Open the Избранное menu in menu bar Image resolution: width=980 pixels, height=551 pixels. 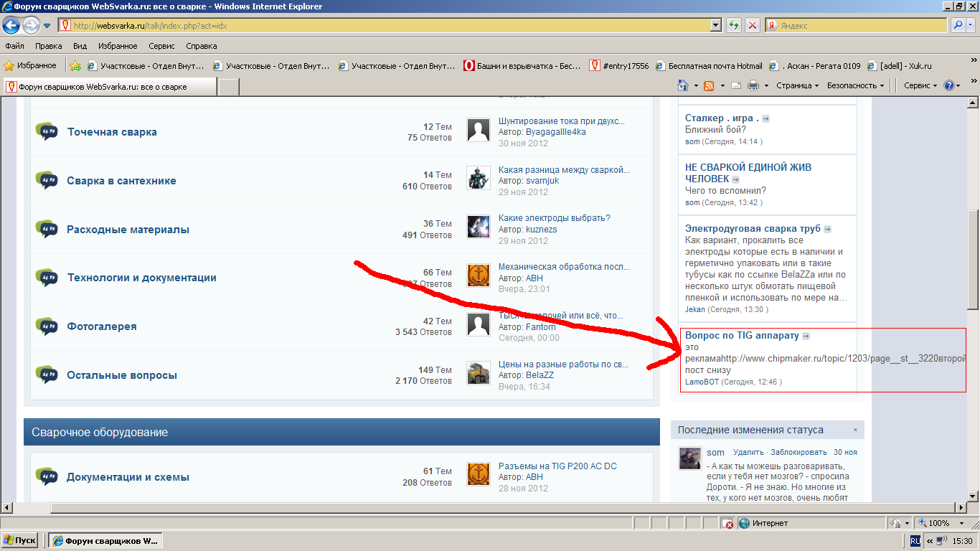tap(118, 46)
